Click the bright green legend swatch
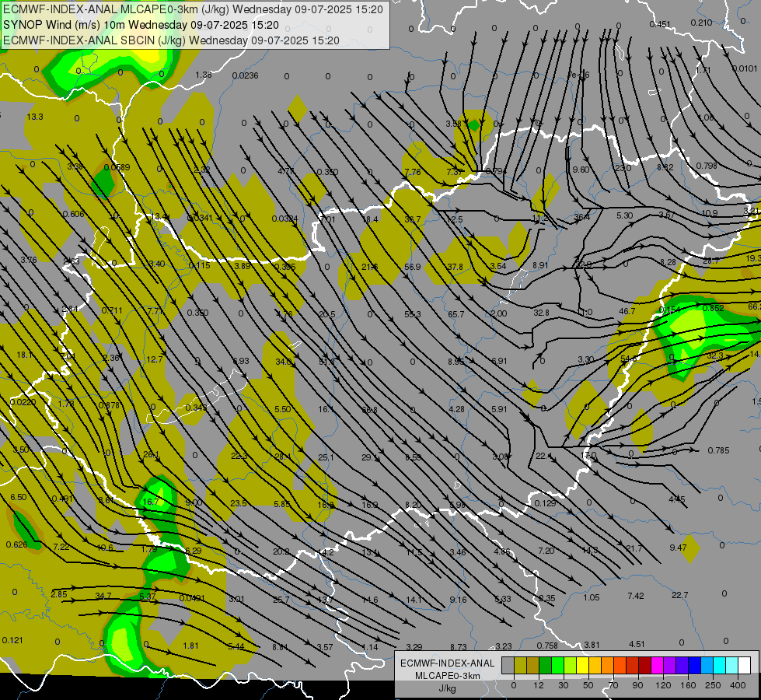Screen dimensions: 761x700 557,665
